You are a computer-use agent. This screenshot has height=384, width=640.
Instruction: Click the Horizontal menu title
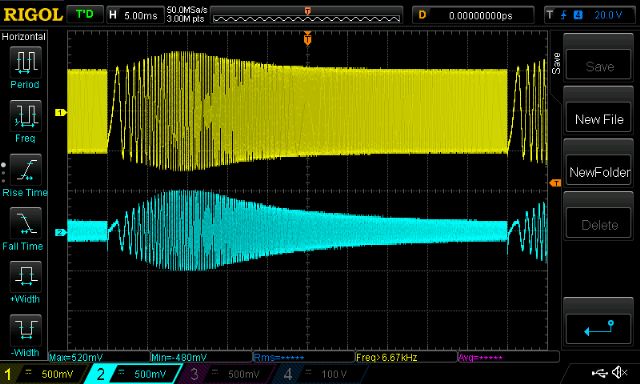click(24, 37)
